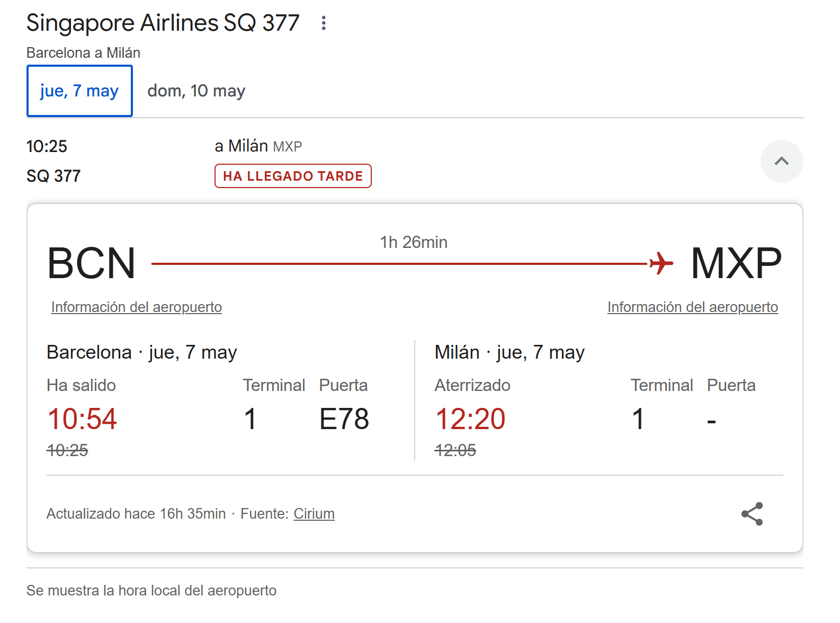Click the SQ 377 flight number in summary row
Viewport: 840px width, 623px height.
pos(53,176)
